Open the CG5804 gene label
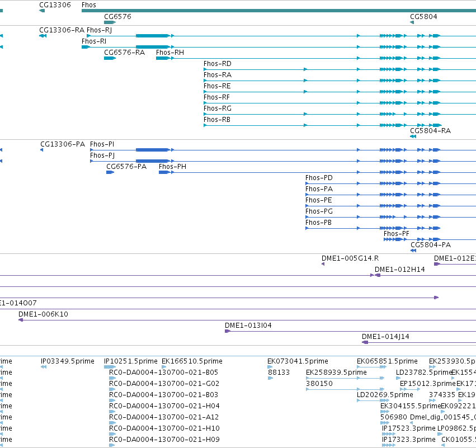The width and height of the screenshot is (476, 448). click(423, 17)
